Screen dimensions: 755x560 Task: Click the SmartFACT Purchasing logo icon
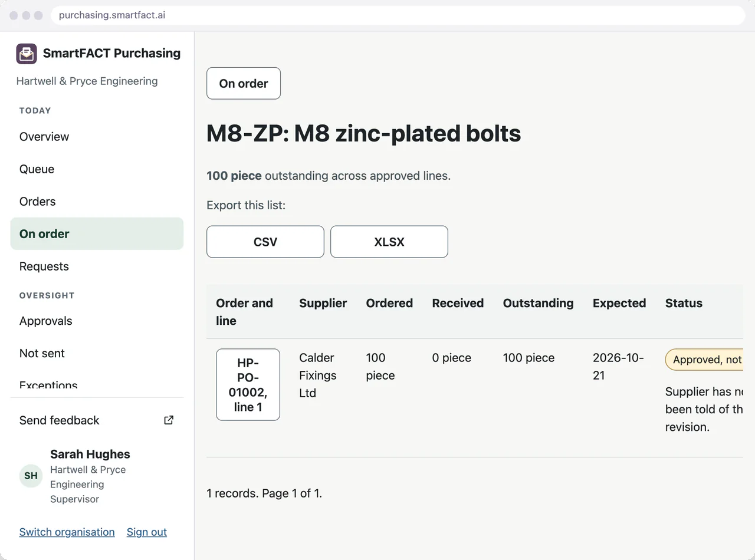(27, 54)
